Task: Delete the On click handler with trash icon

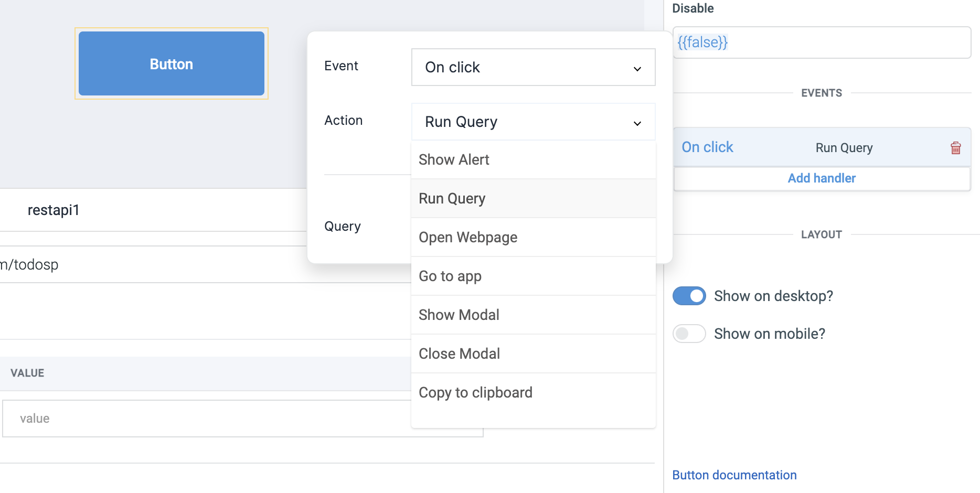Action: coord(955,148)
